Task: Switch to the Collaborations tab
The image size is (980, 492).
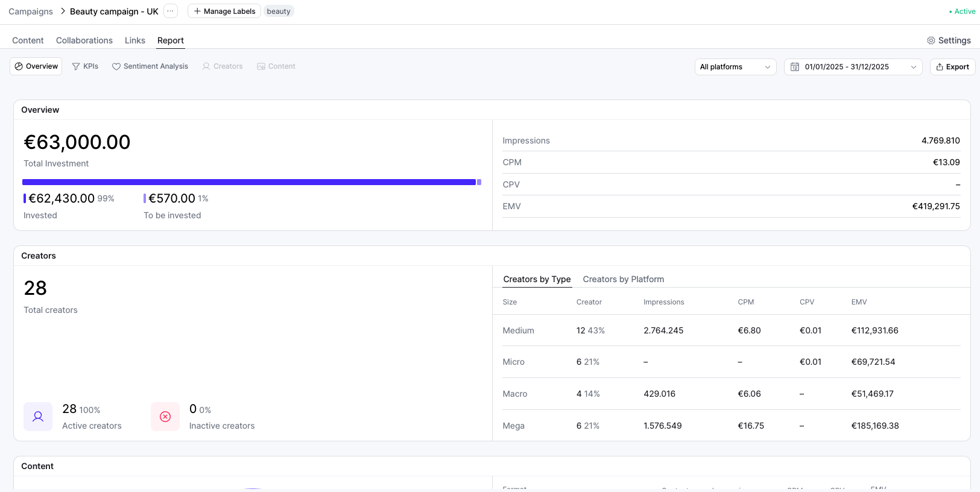Action: (x=84, y=40)
